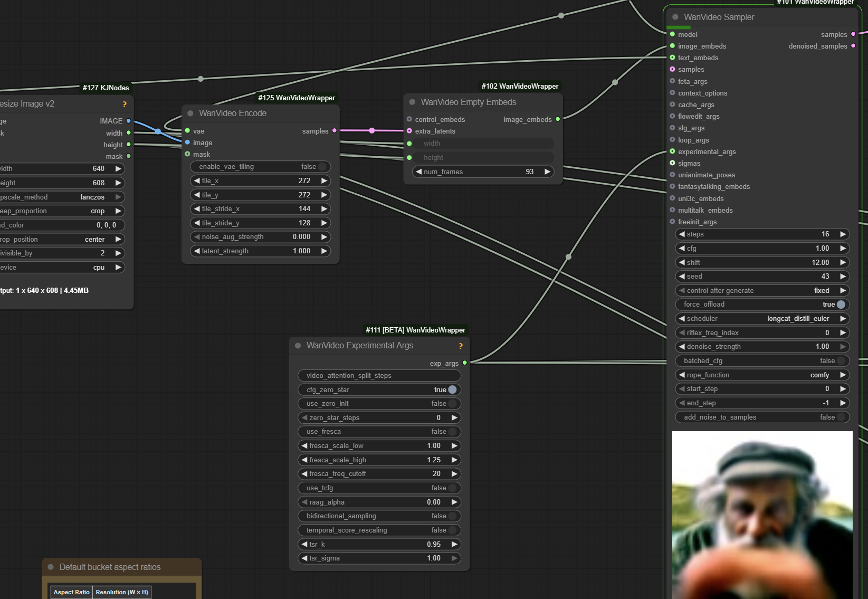Viewport: 868px width, 599px height.
Task: Click the video_attention_split_steps text field
Action: tap(379, 376)
